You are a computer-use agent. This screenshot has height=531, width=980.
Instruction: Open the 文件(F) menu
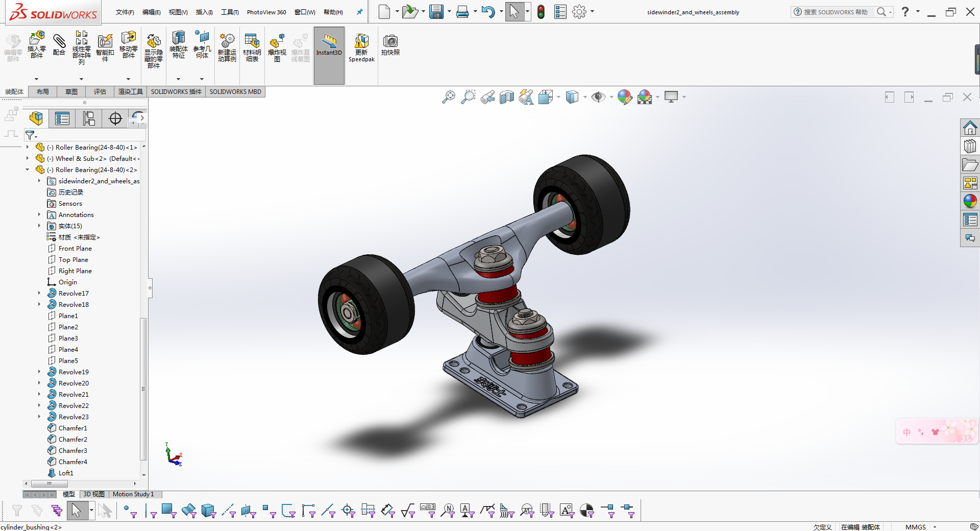tap(125, 12)
